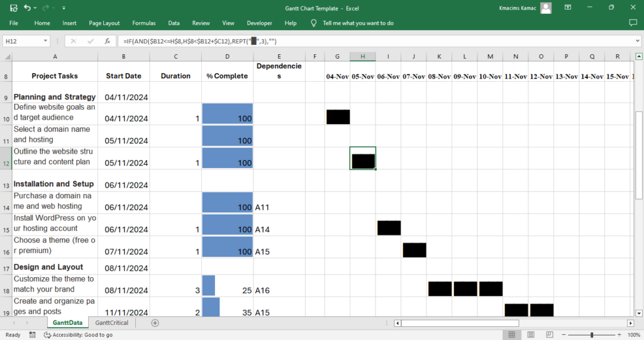
Task: Switch to Page Layout view icon
Action: click(x=531, y=335)
